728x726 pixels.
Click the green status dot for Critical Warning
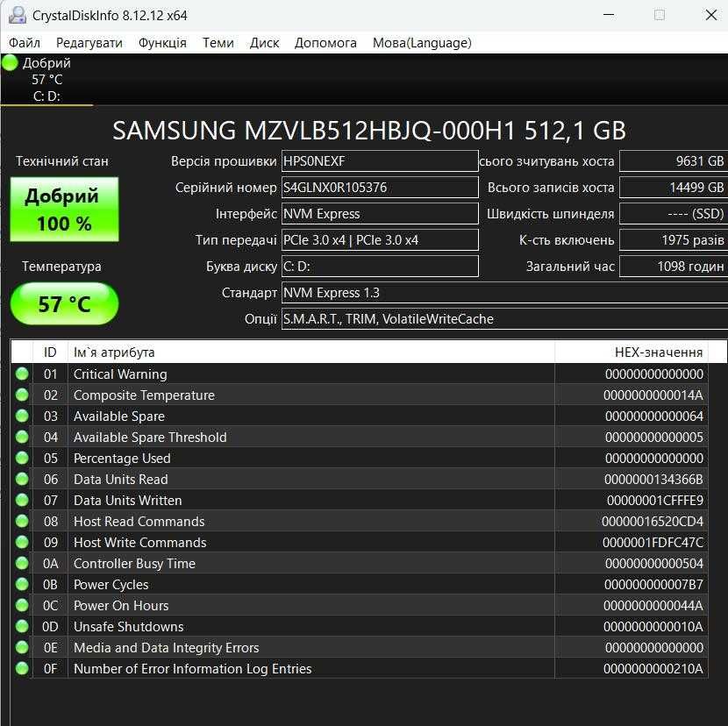[22, 374]
